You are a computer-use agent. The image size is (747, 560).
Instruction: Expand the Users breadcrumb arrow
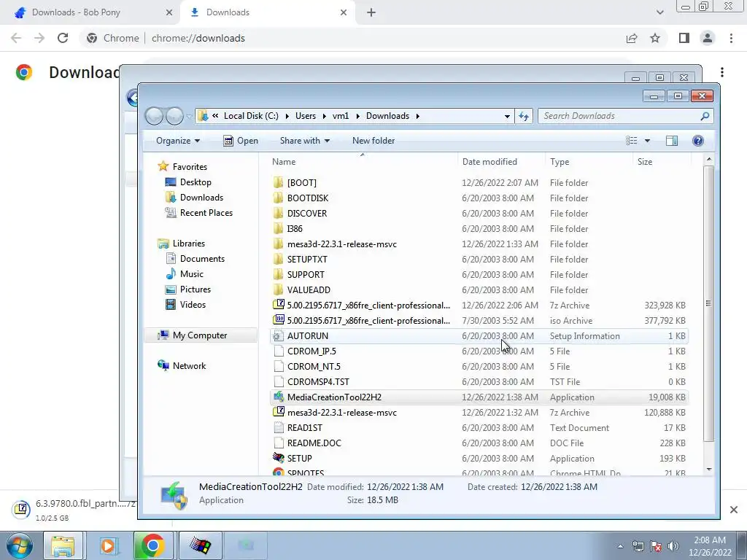point(325,116)
